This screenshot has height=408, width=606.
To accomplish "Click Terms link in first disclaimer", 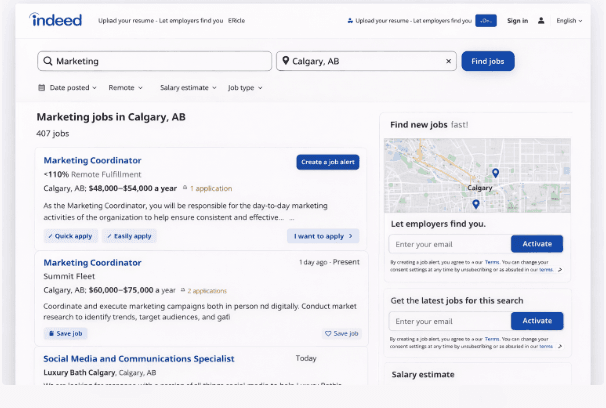I will pyautogui.click(x=492, y=262).
